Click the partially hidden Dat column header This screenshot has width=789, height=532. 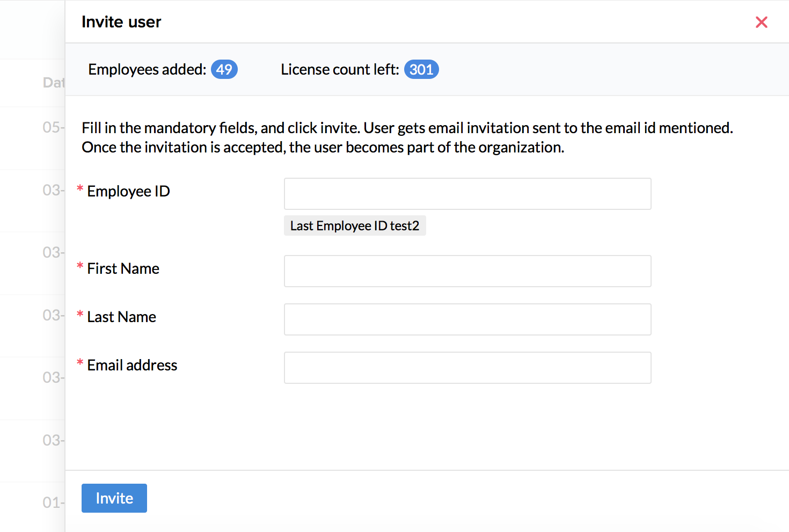(x=53, y=83)
